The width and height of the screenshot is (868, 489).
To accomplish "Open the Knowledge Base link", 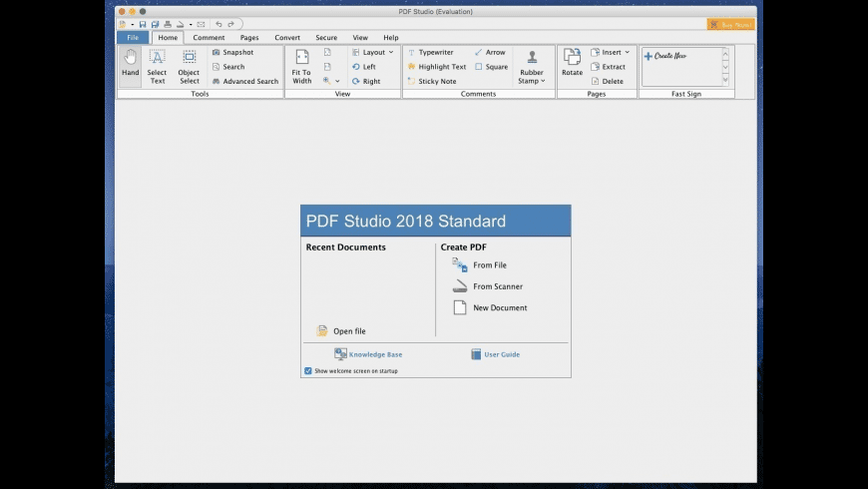I will coord(368,354).
